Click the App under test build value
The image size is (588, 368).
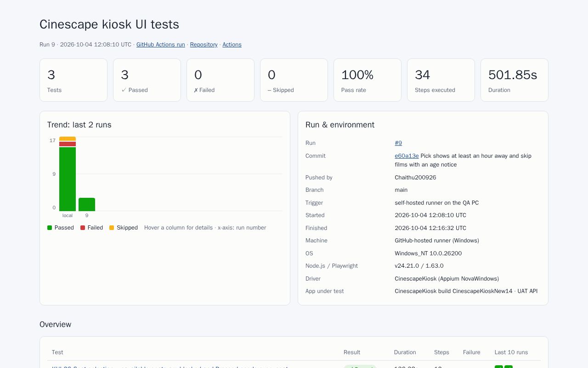point(466,291)
